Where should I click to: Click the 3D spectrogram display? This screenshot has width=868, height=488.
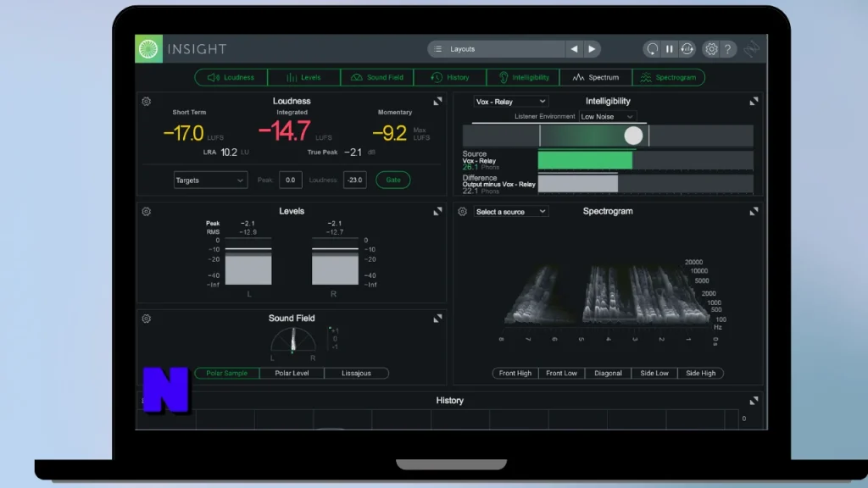(607, 295)
